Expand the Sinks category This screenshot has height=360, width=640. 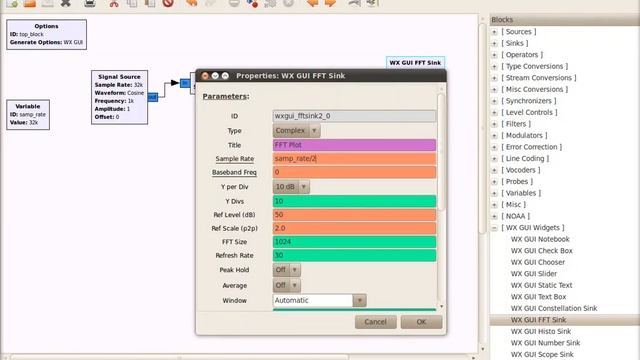[494, 43]
